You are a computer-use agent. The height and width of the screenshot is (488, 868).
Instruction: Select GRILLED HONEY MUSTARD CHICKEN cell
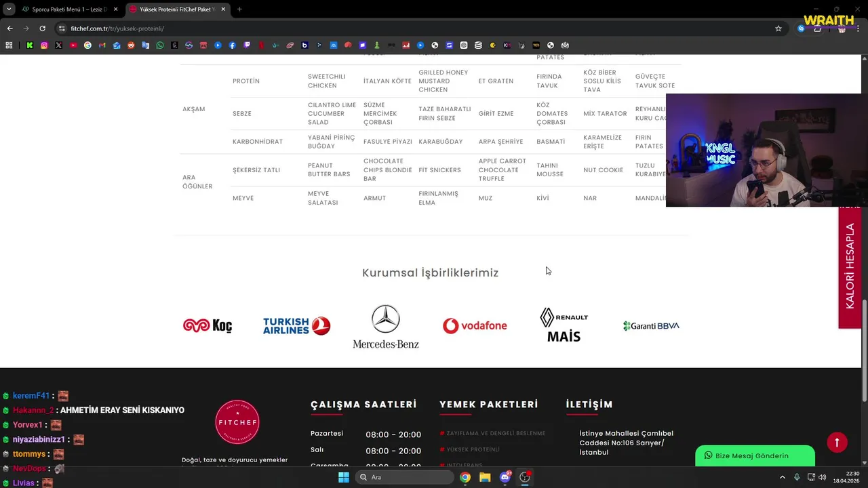(x=443, y=81)
